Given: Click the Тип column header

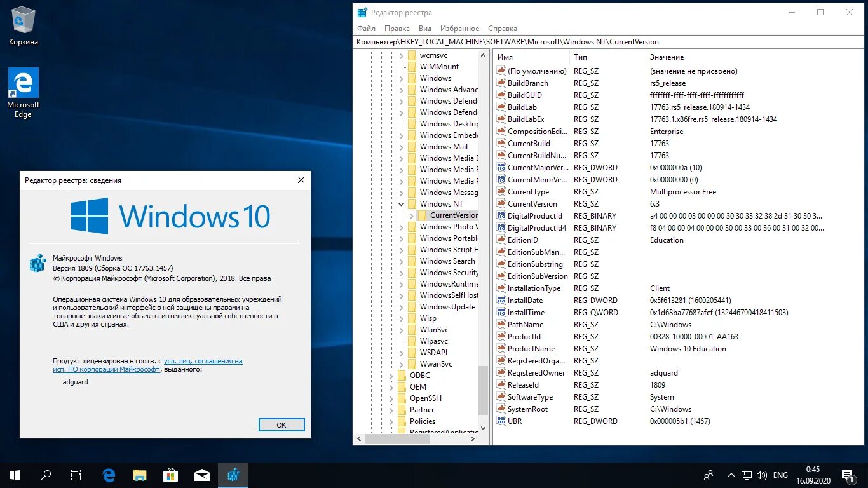Looking at the screenshot, I should pos(608,57).
